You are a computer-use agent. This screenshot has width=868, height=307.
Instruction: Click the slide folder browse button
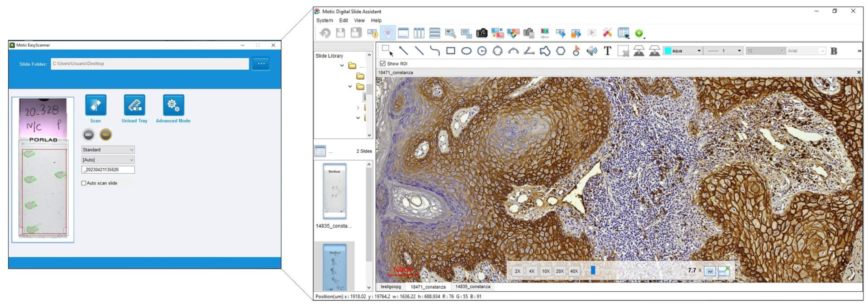[x=261, y=64]
